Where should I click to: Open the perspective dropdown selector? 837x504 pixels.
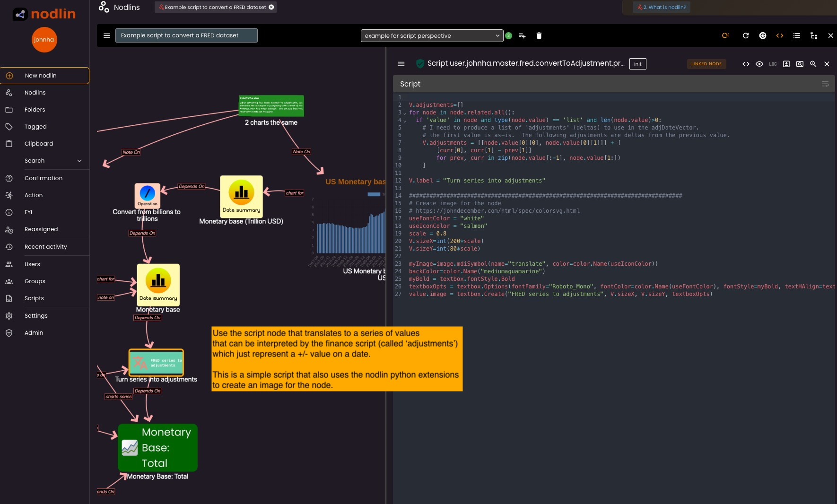(x=431, y=36)
